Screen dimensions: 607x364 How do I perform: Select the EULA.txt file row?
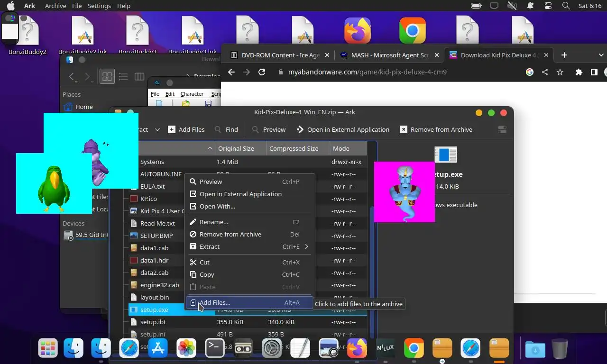tap(247, 186)
